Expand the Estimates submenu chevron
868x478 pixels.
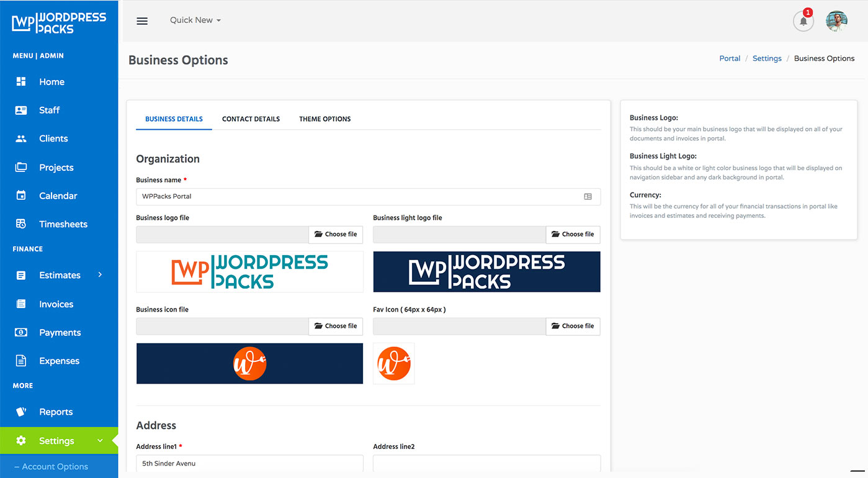pyautogui.click(x=101, y=275)
